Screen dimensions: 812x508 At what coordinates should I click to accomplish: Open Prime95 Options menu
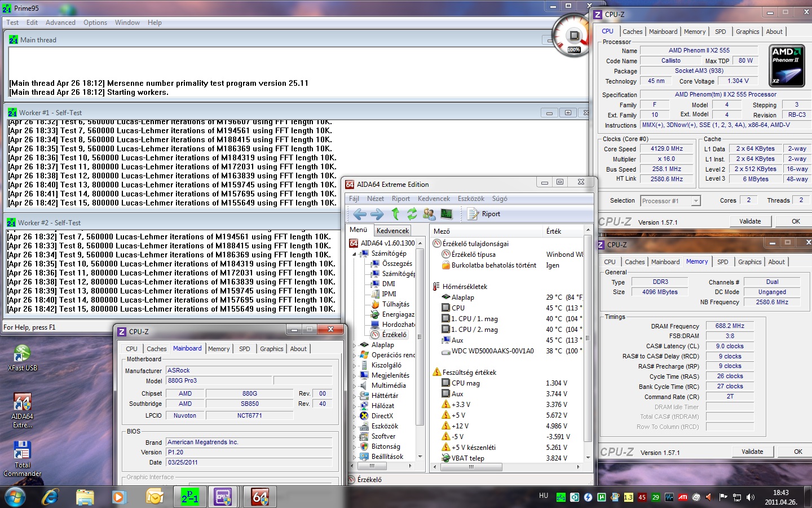[x=95, y=23]
